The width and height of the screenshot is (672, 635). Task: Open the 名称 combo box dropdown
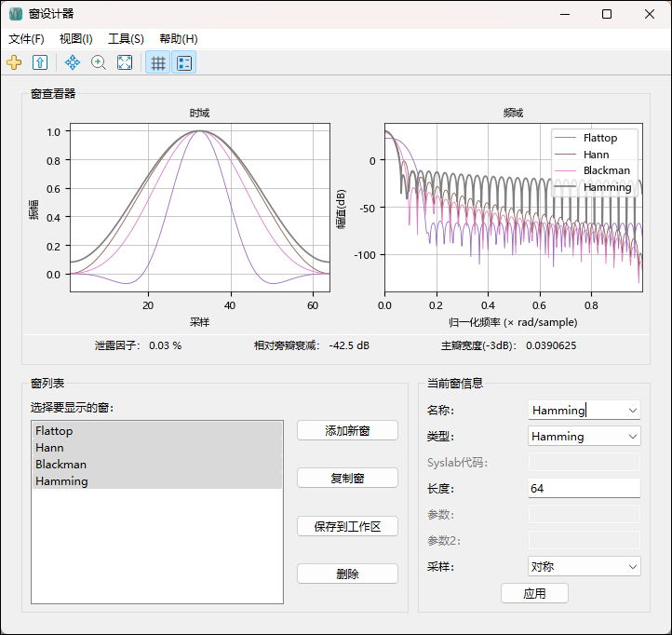click(633, 410)
